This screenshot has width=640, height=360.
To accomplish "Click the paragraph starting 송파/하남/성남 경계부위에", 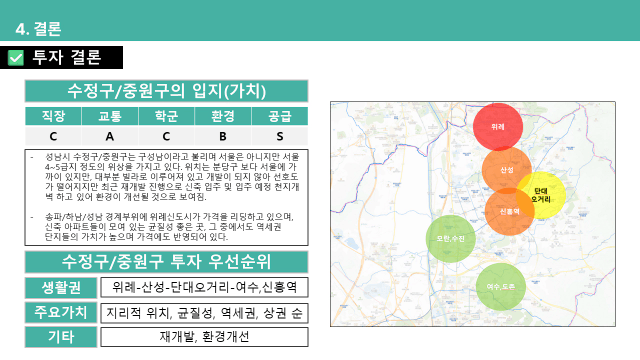I will point(169,227).
